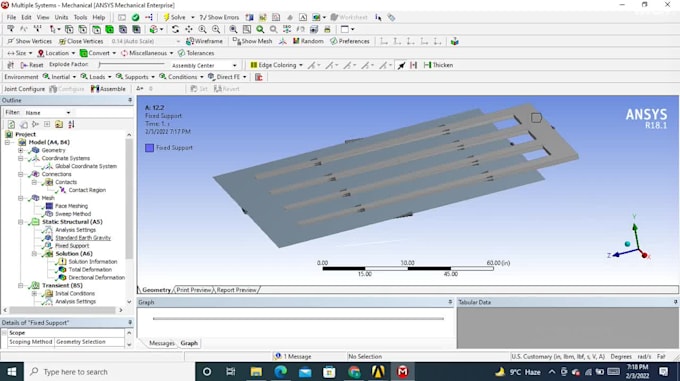Toggle Wireframe display
The height and width of the screenshot is (381, 680).
tap(204, 41)
